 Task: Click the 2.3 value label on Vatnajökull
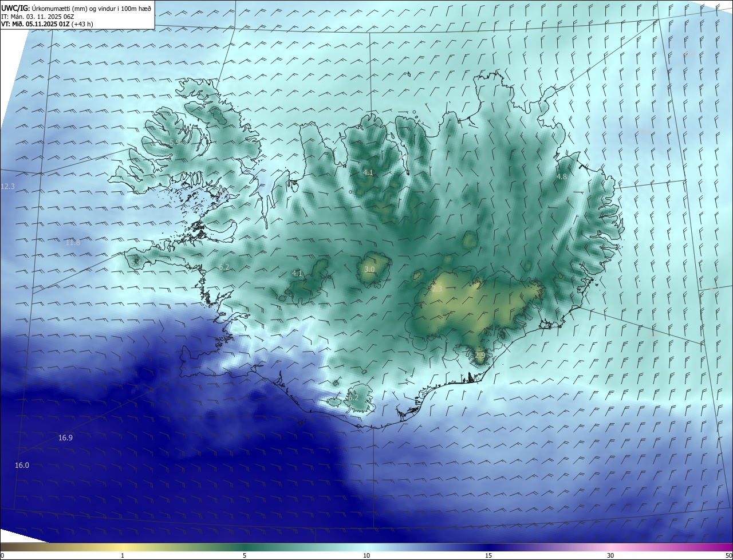(x=437, y=290)
